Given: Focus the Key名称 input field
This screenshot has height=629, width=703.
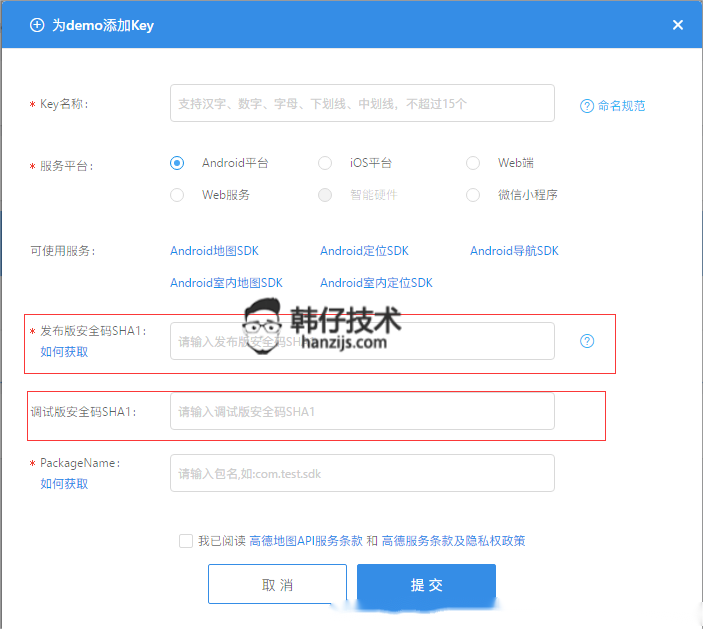Looking at the screenshot, I should [x=362, y=103].
